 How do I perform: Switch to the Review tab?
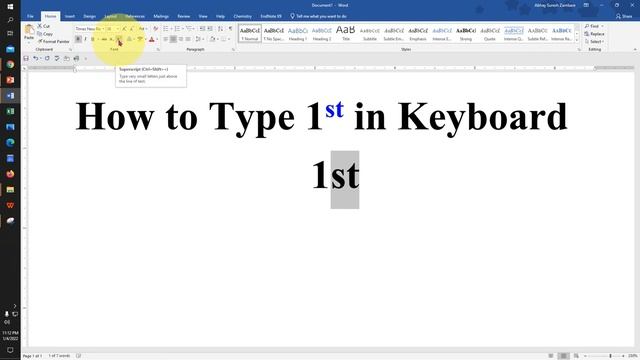(184, 16)
